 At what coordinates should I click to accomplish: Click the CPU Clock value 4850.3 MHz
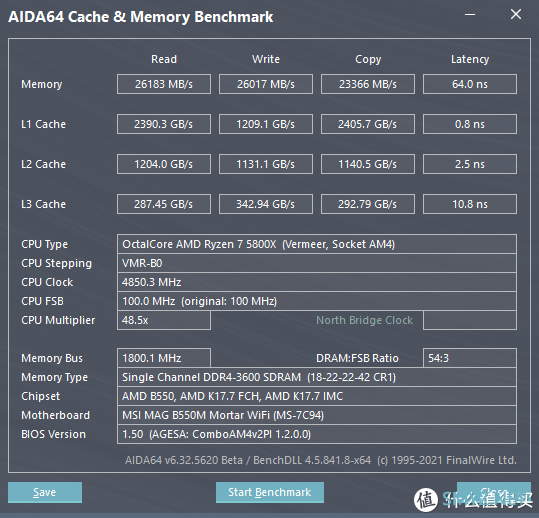pyautogui.click(x=317, y=282)
